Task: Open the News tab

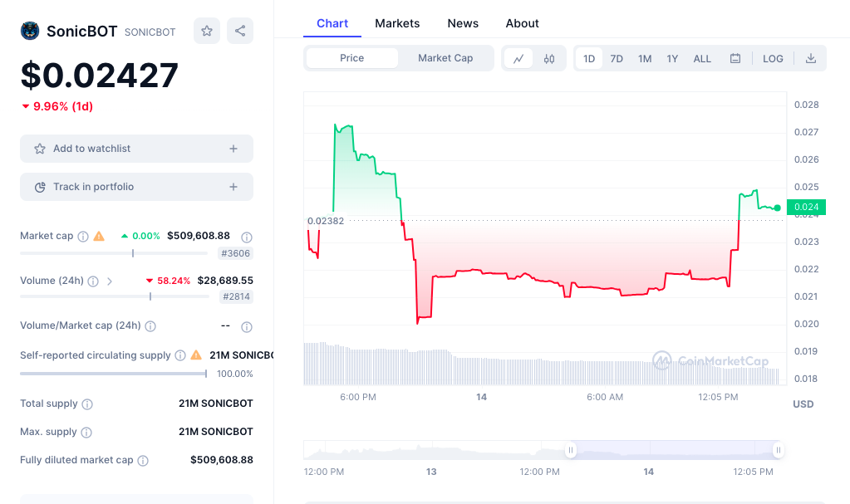Action: tap(463, 23)
